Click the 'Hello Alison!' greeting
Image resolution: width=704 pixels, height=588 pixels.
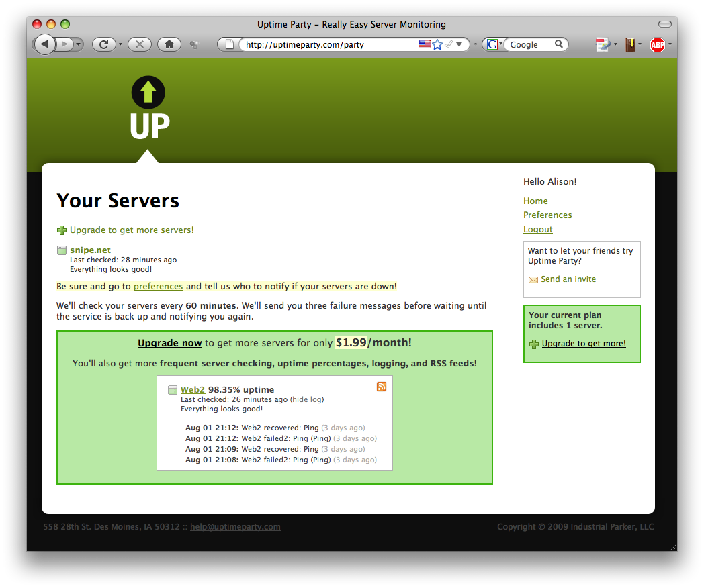coord(550,182)
